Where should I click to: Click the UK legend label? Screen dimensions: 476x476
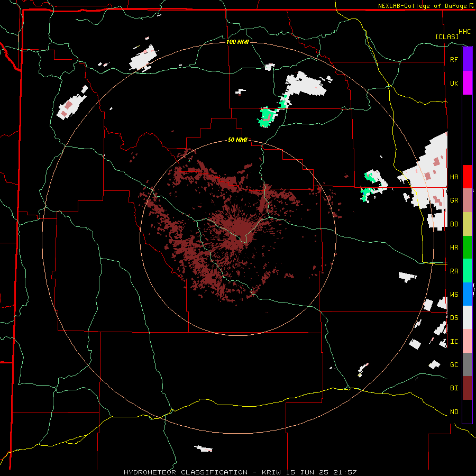click(454, 83)
